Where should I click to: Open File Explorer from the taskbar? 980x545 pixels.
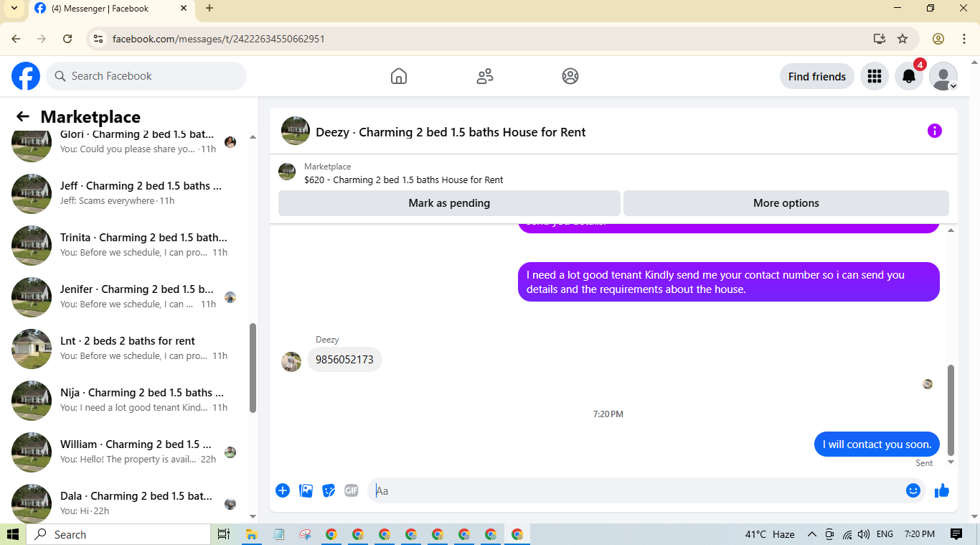pyautogui.click(x=252, y=534)
